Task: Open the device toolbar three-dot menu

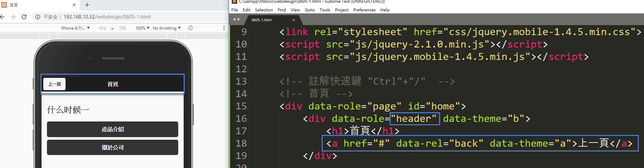Action: click(224, 28)
